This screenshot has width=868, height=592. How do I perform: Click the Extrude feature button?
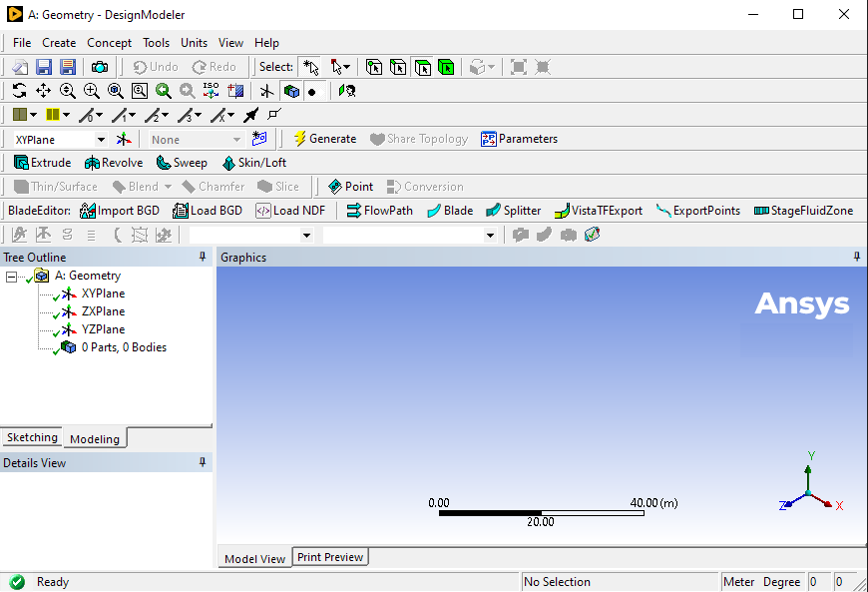click(x=43, y=163)
